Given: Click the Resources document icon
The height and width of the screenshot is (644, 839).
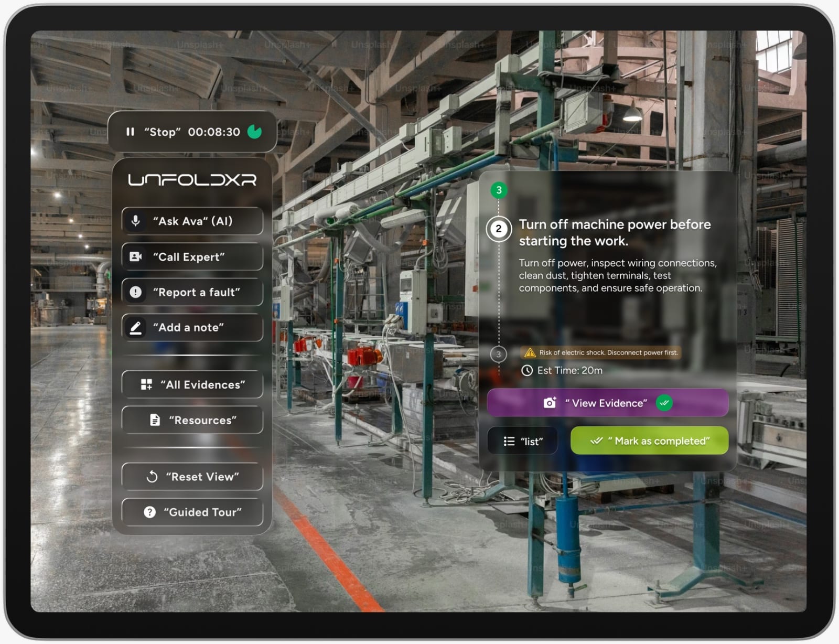Looking at the screenshot, I should click(155, 420).
